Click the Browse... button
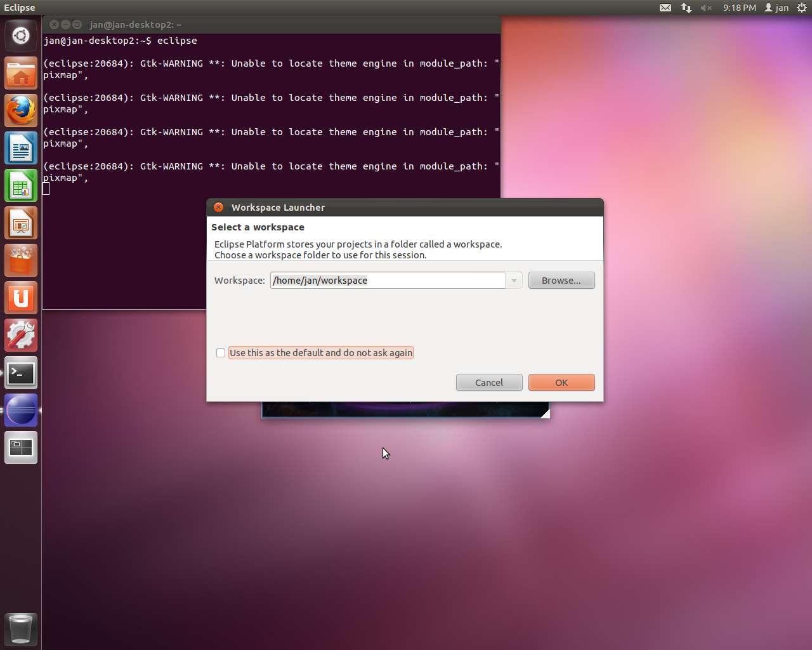 tap(561, 281)
